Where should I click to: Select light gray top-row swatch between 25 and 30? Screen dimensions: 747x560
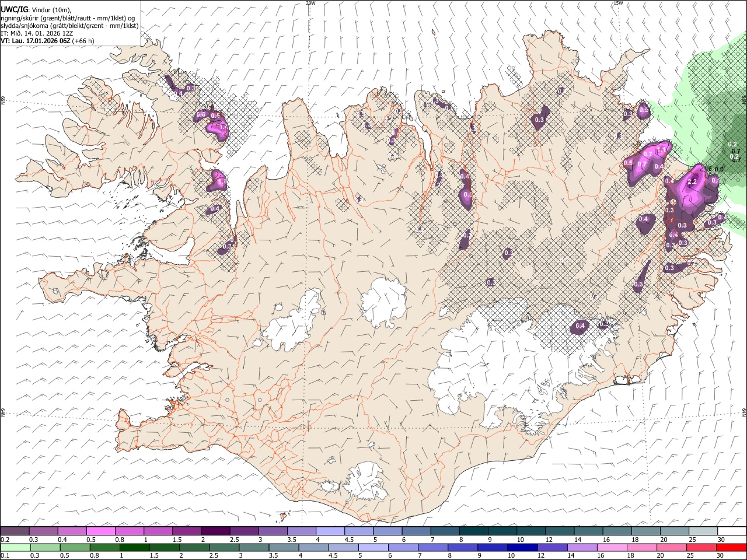coord(703,531)
